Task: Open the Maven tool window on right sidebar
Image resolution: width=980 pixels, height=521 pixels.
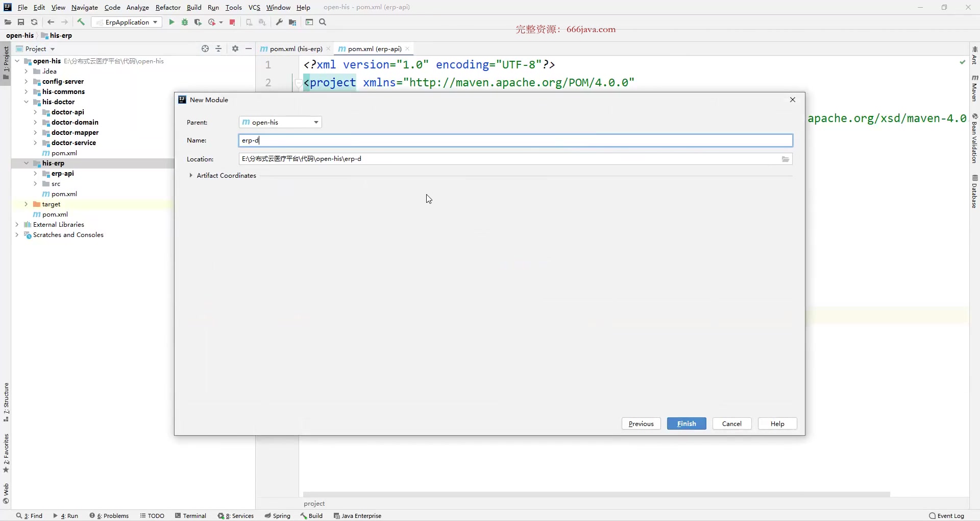Action: [974, 88]
